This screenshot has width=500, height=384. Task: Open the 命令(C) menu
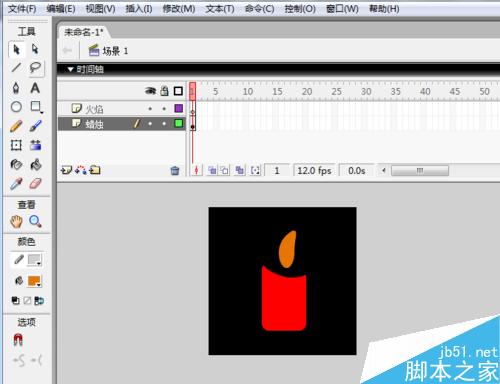(x=259, y=9)
